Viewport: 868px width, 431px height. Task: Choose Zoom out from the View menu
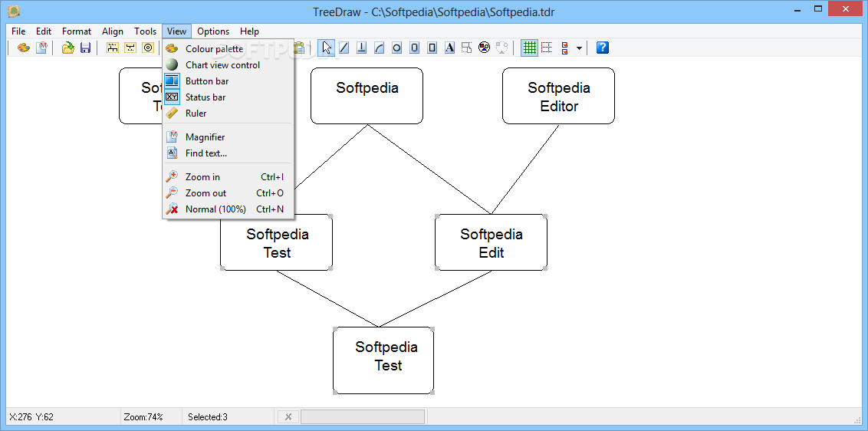pyautogui.click(x=228, y=192)
